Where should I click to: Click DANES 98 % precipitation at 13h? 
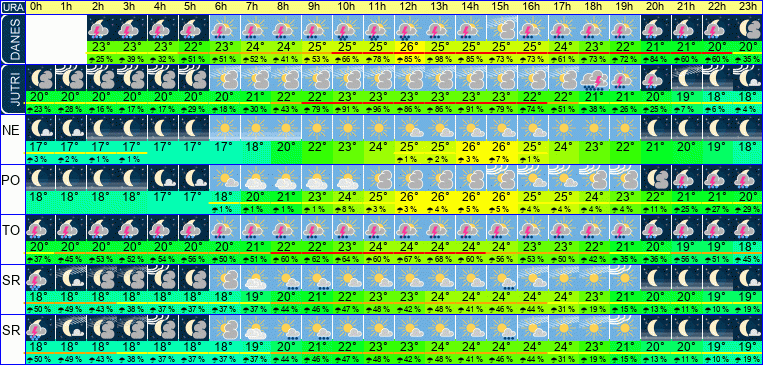440,59
